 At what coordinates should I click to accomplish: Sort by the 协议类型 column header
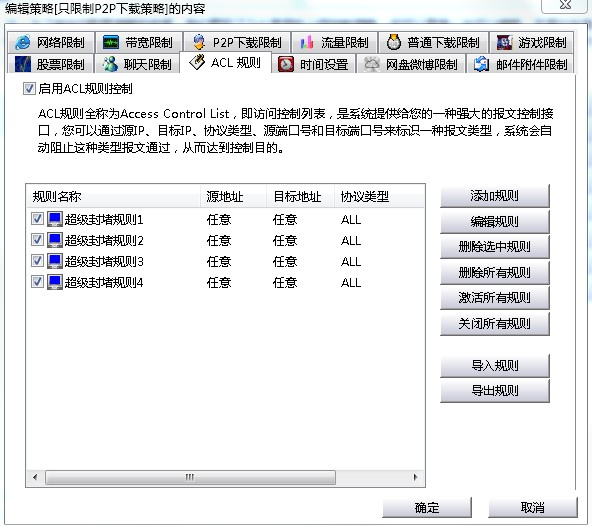[x=379, y=196]
